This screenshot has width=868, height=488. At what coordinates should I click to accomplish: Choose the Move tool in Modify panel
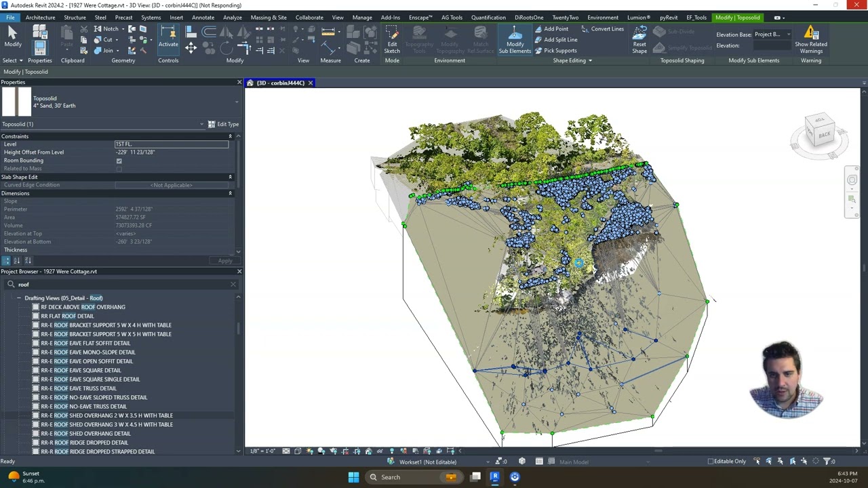[x=191, y=47]
